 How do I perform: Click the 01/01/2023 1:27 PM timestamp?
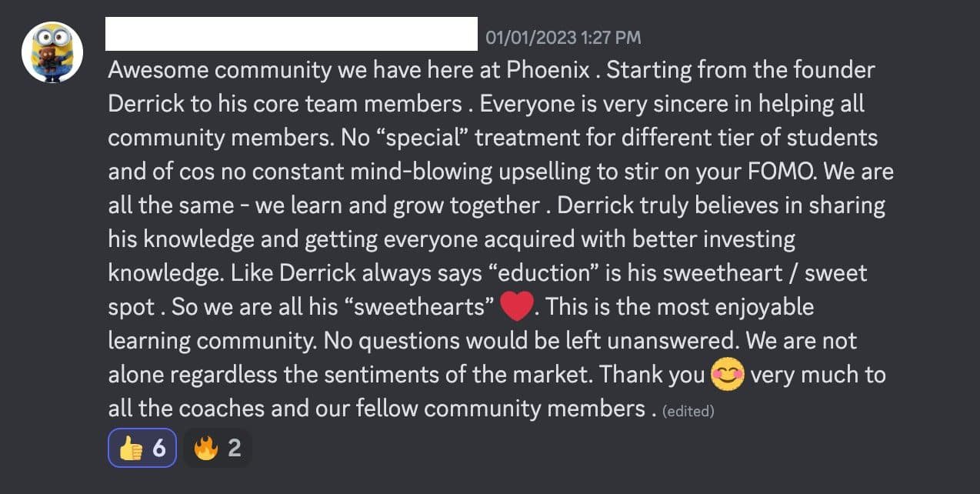tap(563, 38)
